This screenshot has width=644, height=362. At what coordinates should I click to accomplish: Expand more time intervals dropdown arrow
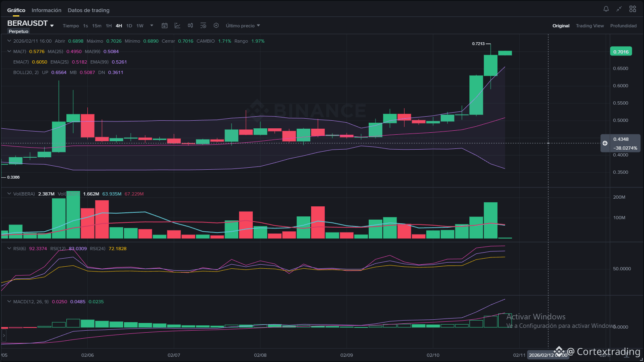click(152, 26)
